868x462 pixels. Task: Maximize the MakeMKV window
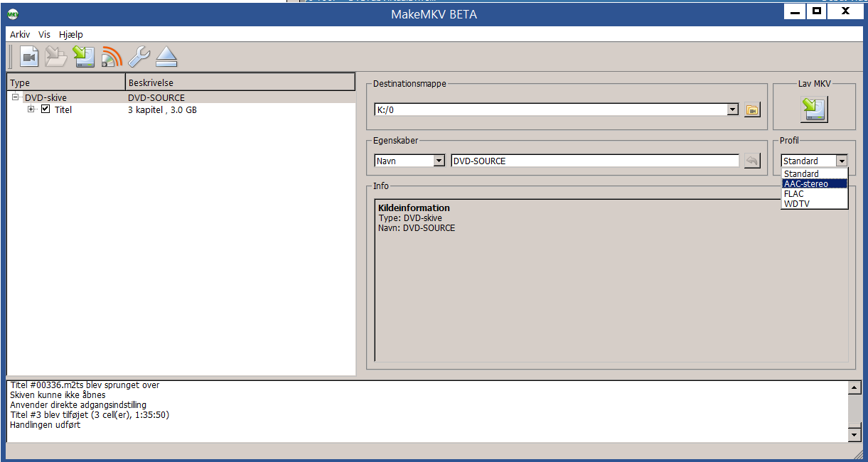click(x=817, y=12)
